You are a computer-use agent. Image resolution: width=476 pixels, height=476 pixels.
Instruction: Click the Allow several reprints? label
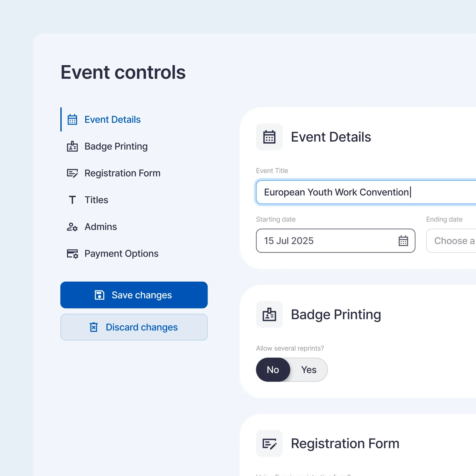coord(290,348)
